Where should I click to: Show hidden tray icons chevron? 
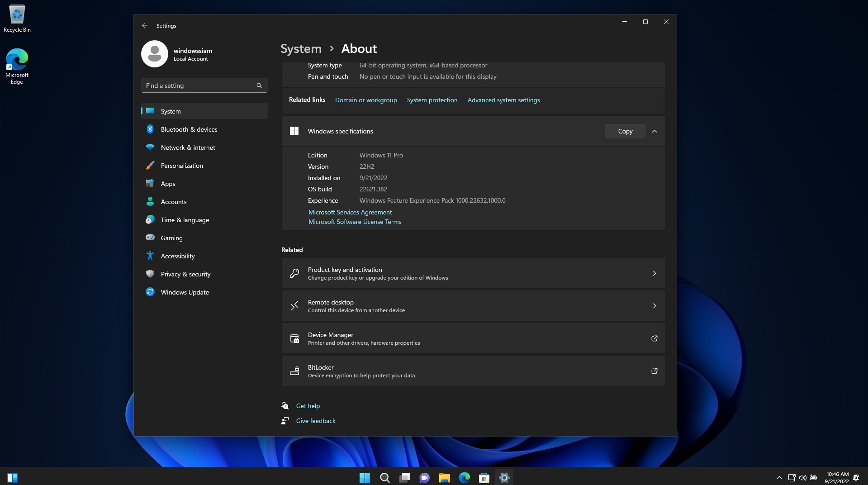(x=779, y=478)
